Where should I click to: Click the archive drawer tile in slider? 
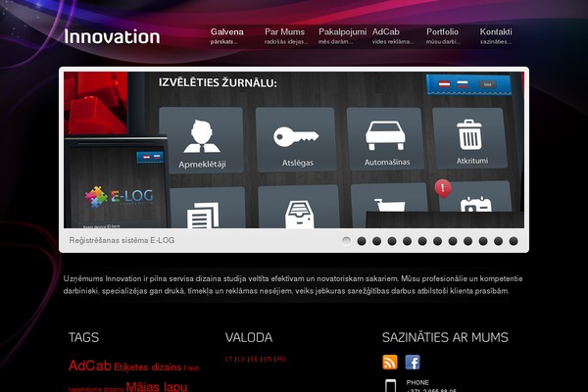click(299, 207)
